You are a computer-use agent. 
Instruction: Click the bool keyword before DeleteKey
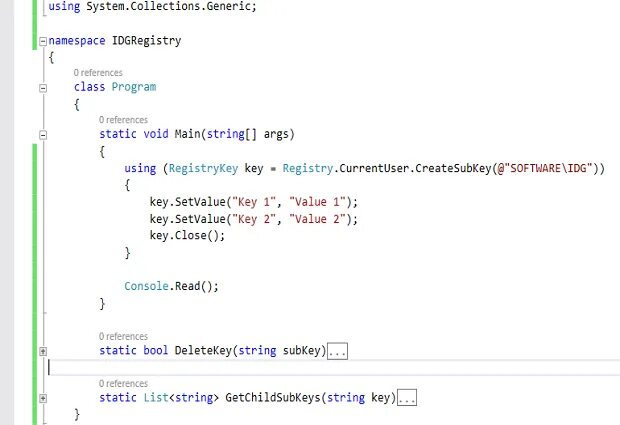pyautogui.click(x=156, y=350)
